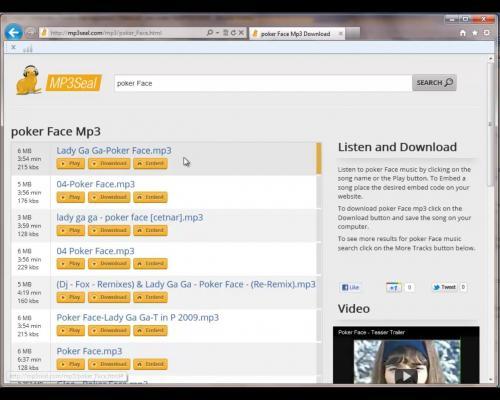The image size is (500, 400).
Task: Click the compatibility view icon in address bar
Action: 226,33
